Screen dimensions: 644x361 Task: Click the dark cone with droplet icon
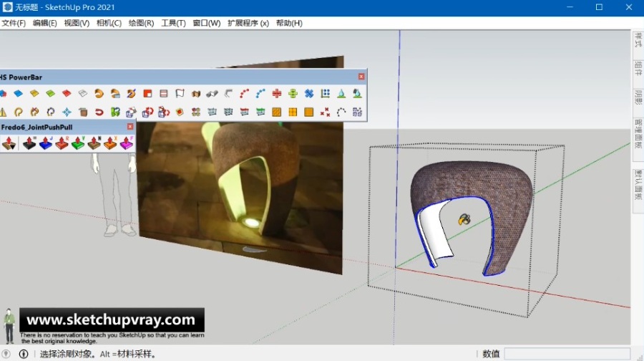pyautogui.click(x=357, y=94)
